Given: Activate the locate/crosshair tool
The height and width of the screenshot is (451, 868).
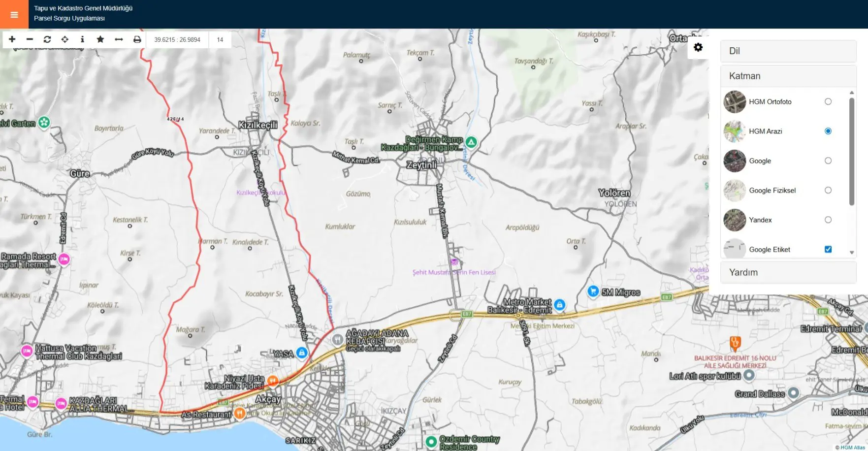Looking at the screenshot, I should click(x=65, y=39).
